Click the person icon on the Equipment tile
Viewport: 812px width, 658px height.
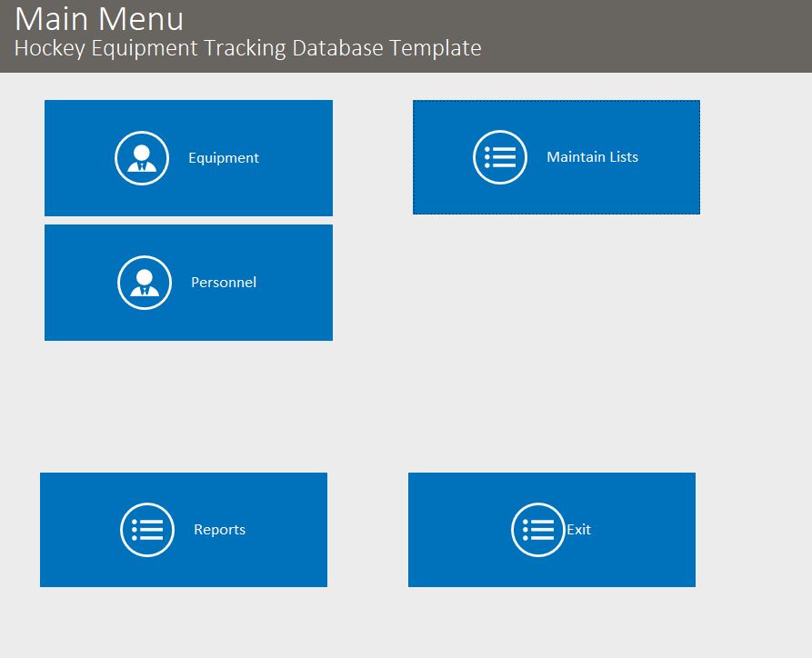[x=142, y=158]
